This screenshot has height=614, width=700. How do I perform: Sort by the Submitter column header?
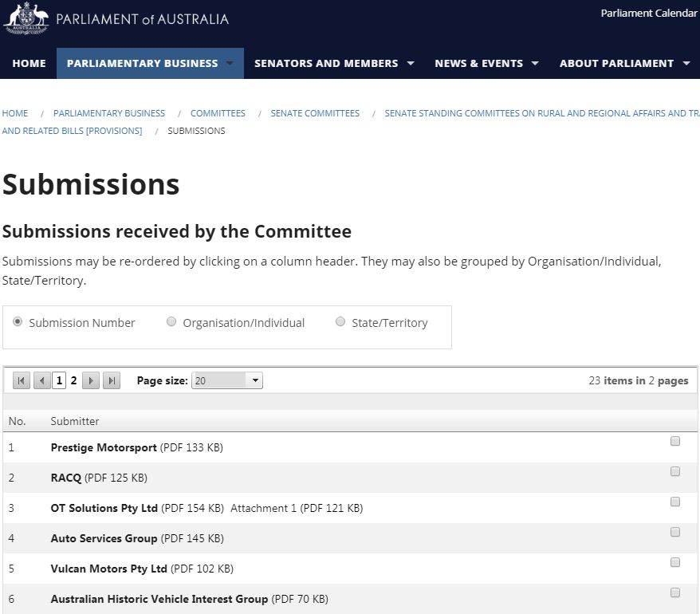75,421
